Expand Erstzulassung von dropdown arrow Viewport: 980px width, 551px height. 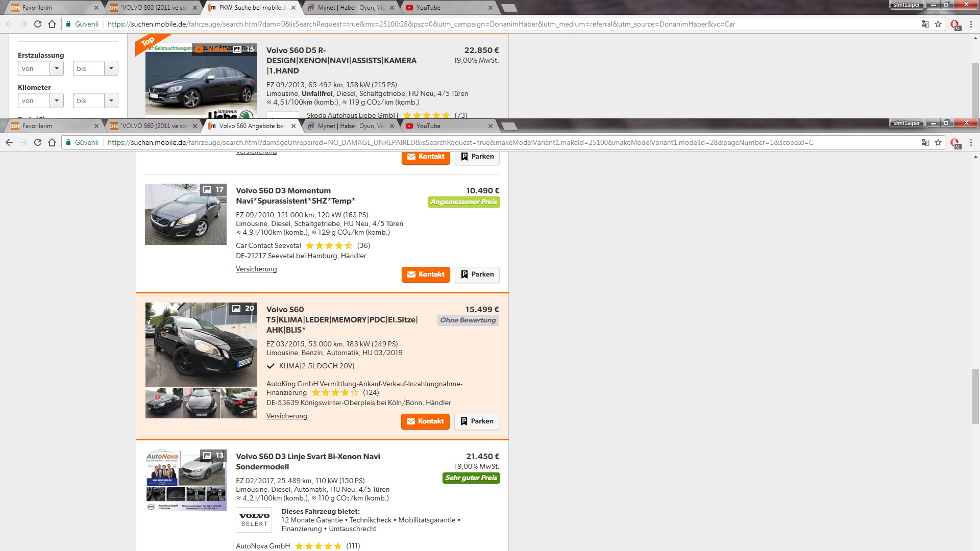coord(57,68)
